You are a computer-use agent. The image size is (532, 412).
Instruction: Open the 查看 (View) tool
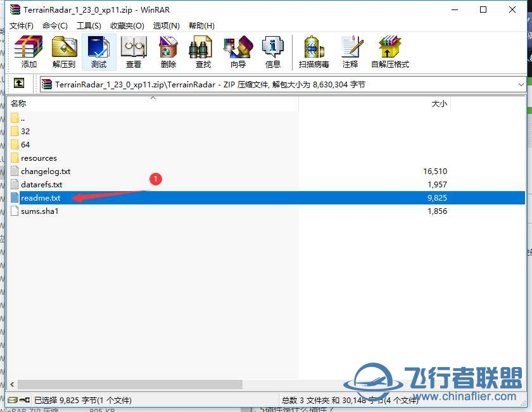coord(134,51)
